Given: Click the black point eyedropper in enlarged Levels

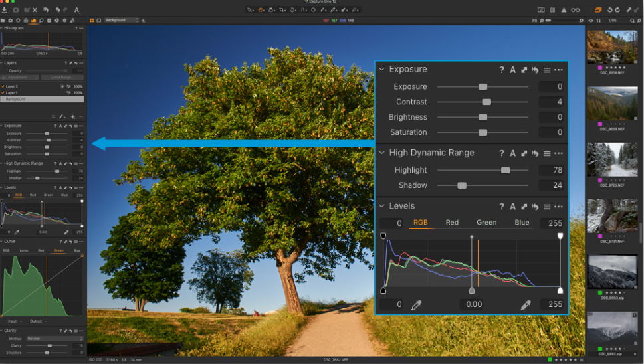Looking at the screenshot, I should [x=416, y=304].
